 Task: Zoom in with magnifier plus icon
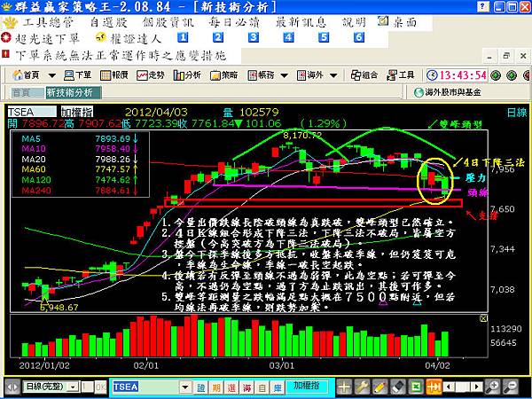click(492, 387)
